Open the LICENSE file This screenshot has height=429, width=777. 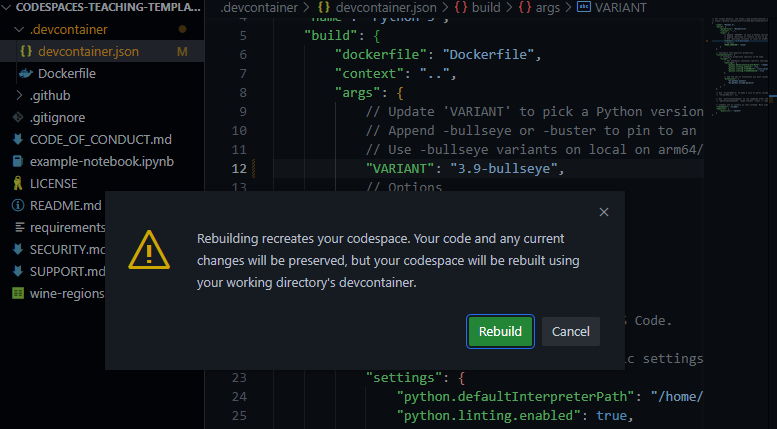(54, 184)
